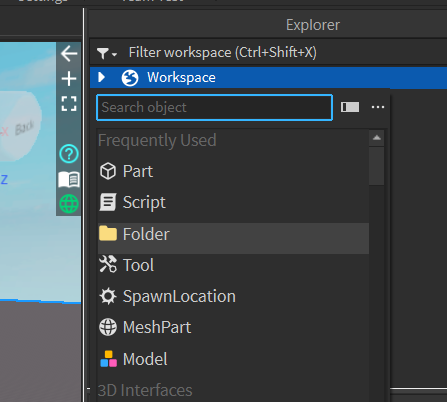Image resolution: width=447 pixels, height=402 pixels.
Task: Click the Part cube icon
Action: coord(108,171)
